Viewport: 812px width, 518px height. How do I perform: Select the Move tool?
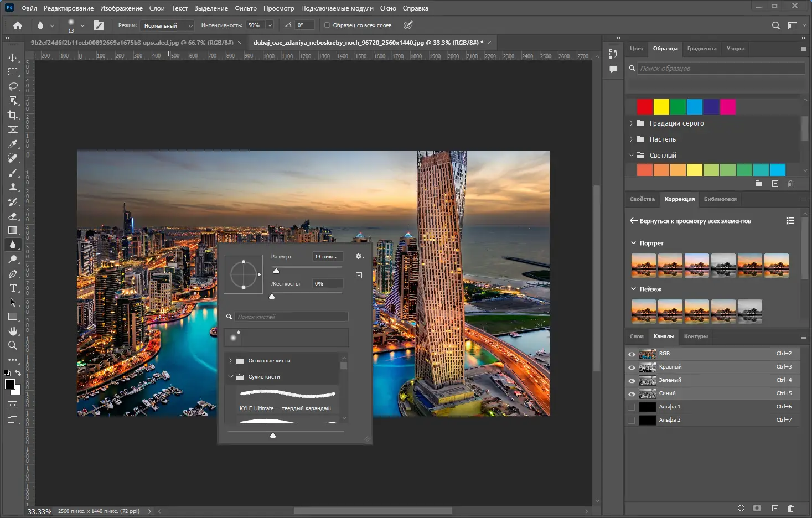pyautogui.click(x=13, y=58)
